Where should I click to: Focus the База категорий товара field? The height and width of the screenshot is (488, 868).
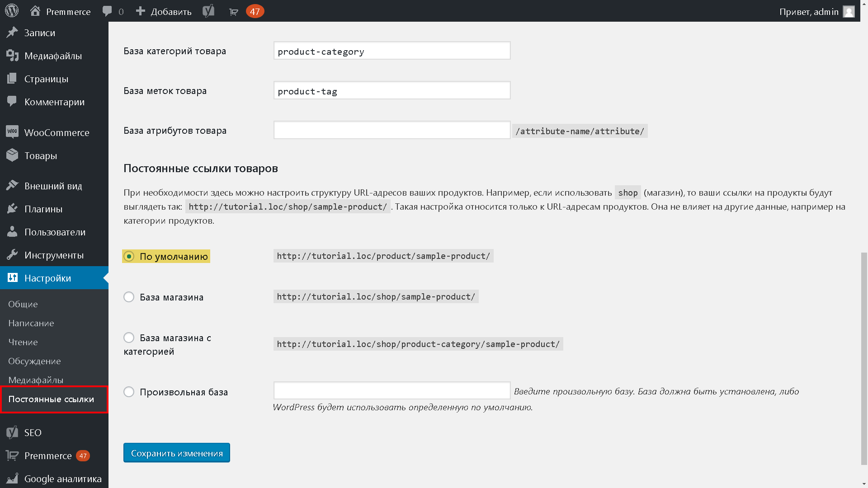[x=392, y=51]
